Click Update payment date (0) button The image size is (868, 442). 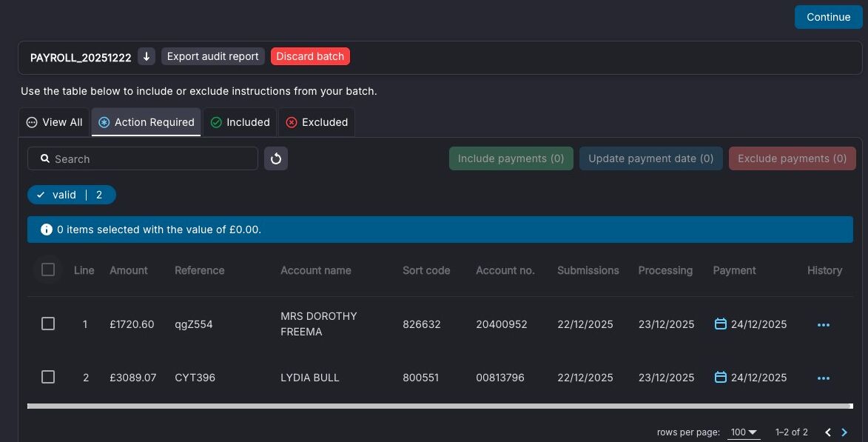(x=651, y=158)
